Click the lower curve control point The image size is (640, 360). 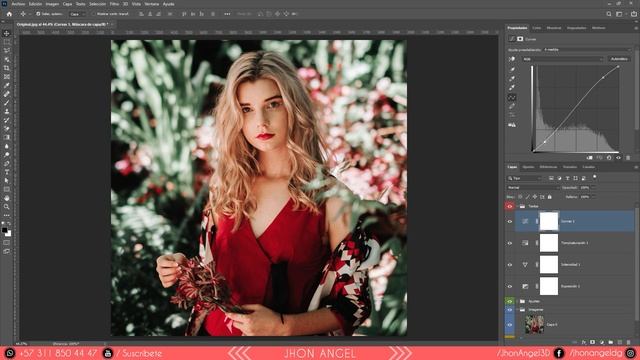click(x=544, y=142)
